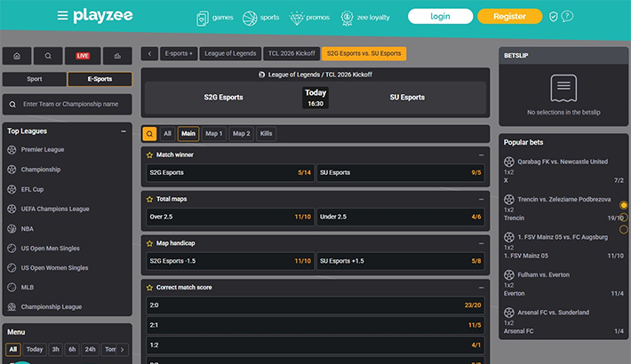Open the games section icon
631x364 pixels.
click(203, 18)
